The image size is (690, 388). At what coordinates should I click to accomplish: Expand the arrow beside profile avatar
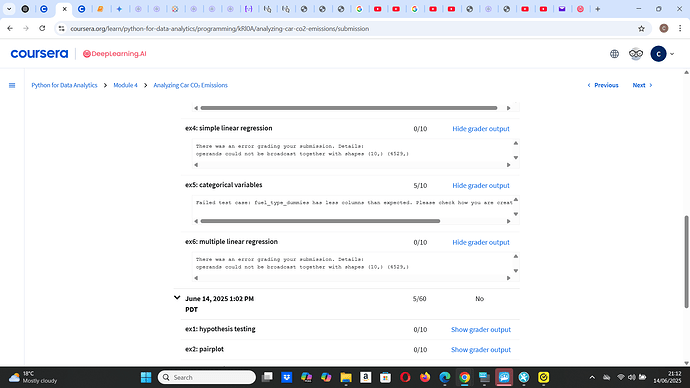pyautogui.click(x=672, y=54)
